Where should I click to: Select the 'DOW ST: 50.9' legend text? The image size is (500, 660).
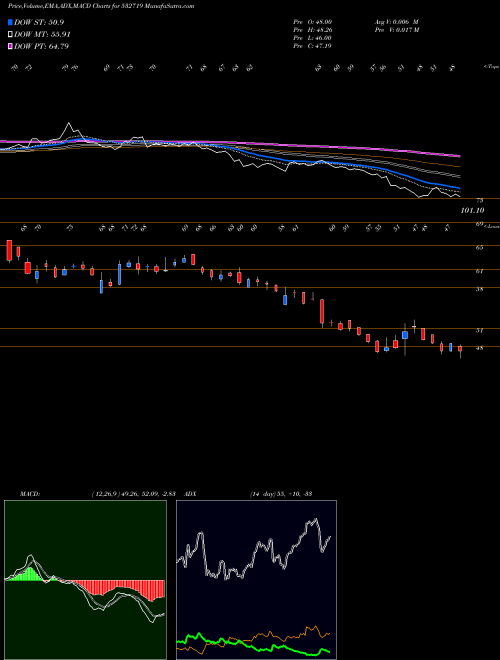(x=39, y=22)
